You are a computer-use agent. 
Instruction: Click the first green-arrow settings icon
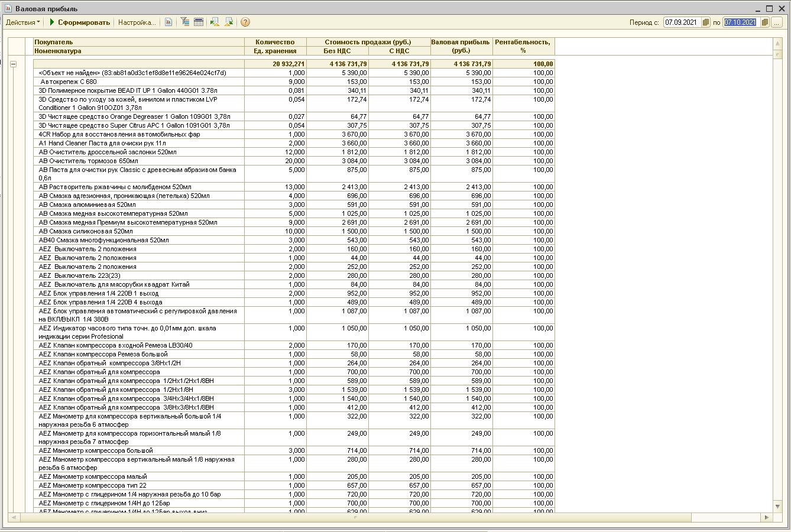tap(215, 22)
